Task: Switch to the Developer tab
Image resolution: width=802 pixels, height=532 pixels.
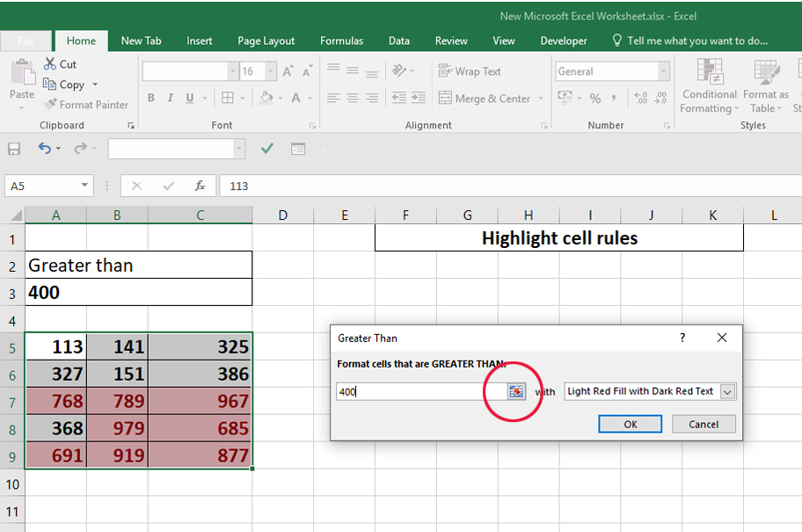Action: pyautogui.click(x=563, y=40)
